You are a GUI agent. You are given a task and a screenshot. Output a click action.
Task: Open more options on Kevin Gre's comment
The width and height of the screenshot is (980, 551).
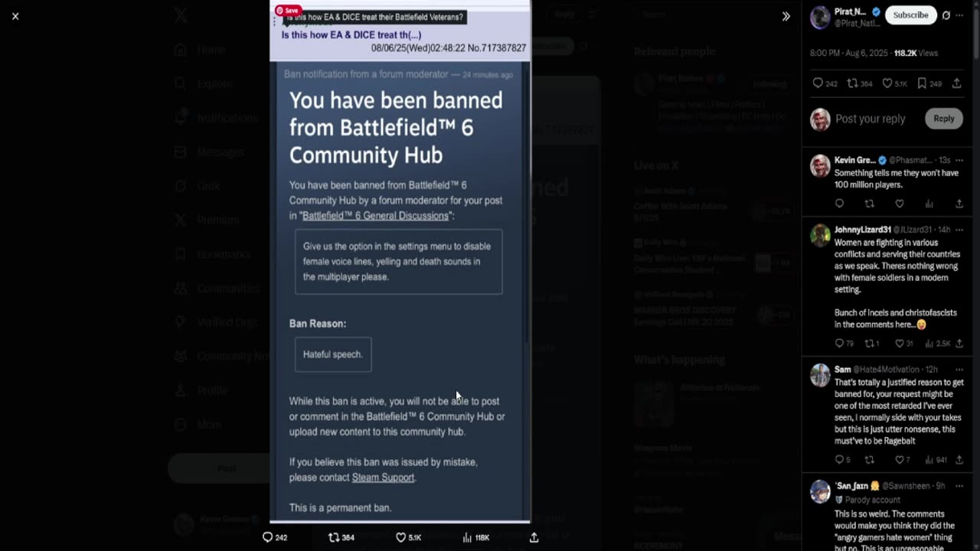click(x=959, y=160)
